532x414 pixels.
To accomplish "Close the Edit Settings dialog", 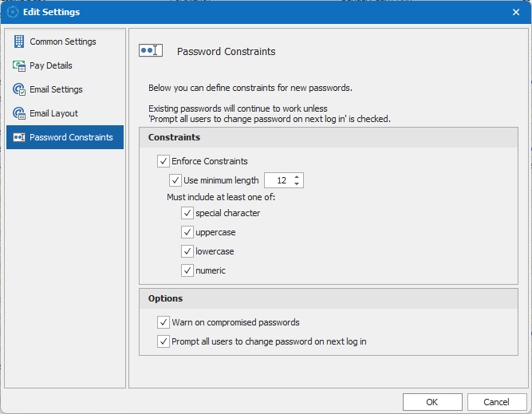I will [x=515, y=12].
